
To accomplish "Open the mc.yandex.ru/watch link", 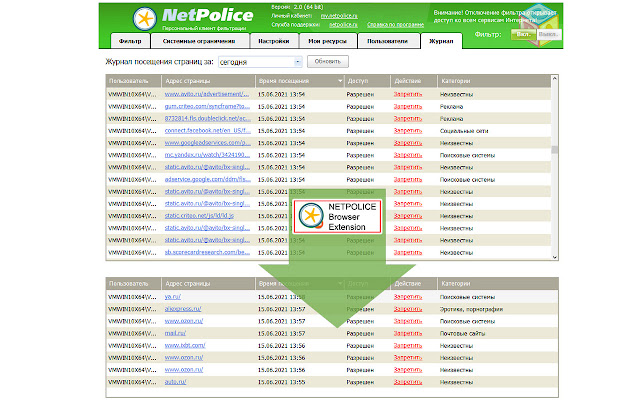I will [207, 155].
